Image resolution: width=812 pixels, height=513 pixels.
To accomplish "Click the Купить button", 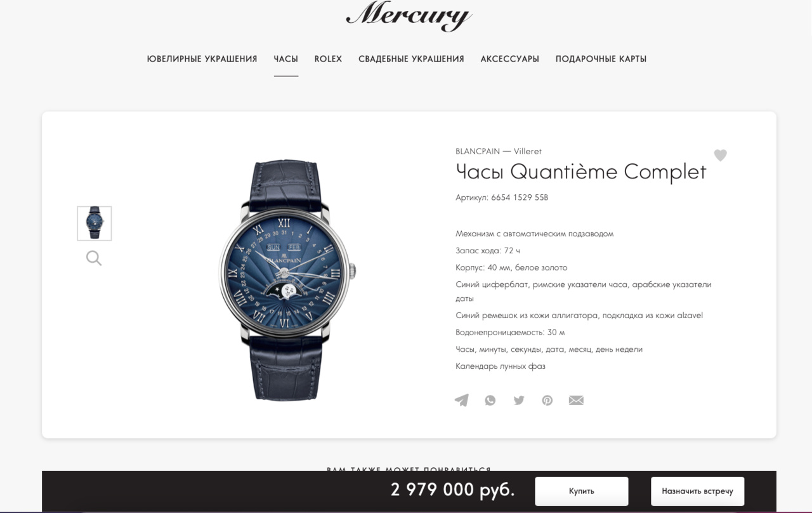I will (582, 491).
